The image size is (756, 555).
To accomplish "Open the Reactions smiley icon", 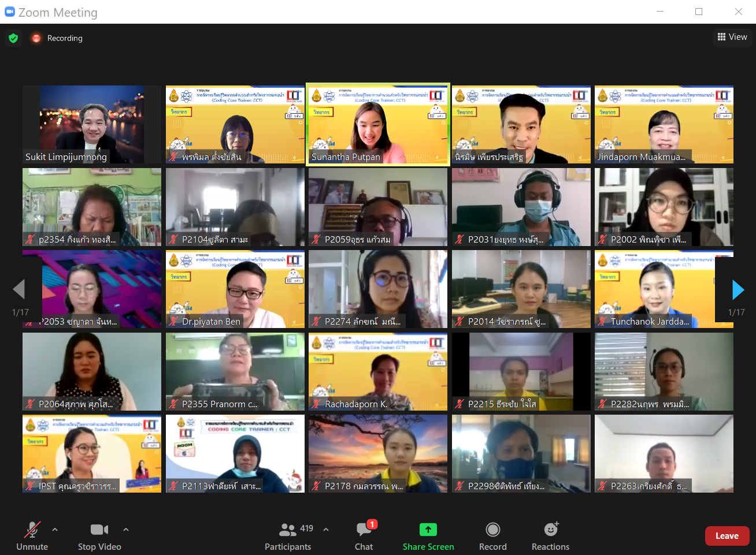I will pos(551,528).
